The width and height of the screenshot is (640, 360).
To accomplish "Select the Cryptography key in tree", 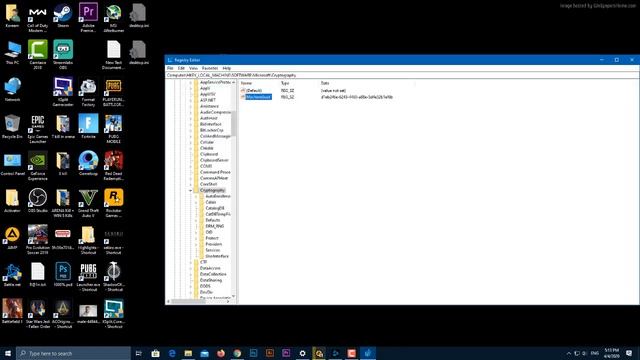I will pyautogui.click(x=212, y=190).
